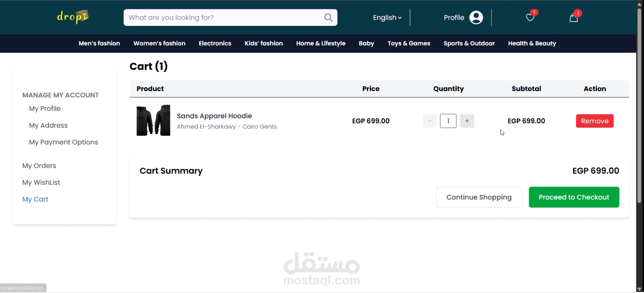Open the shopping bag cart icon
644x293 pixels.
tap(574, 17)
